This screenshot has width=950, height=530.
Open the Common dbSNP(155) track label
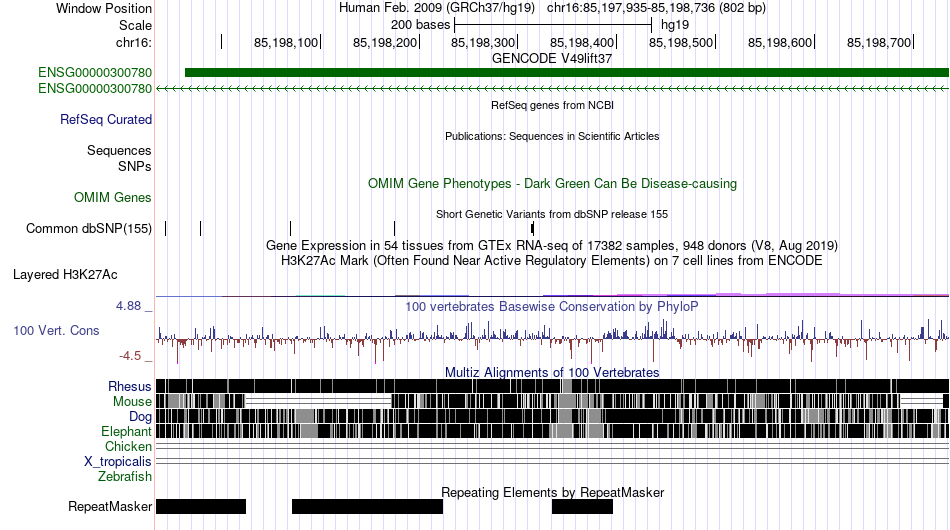(89, 228)
